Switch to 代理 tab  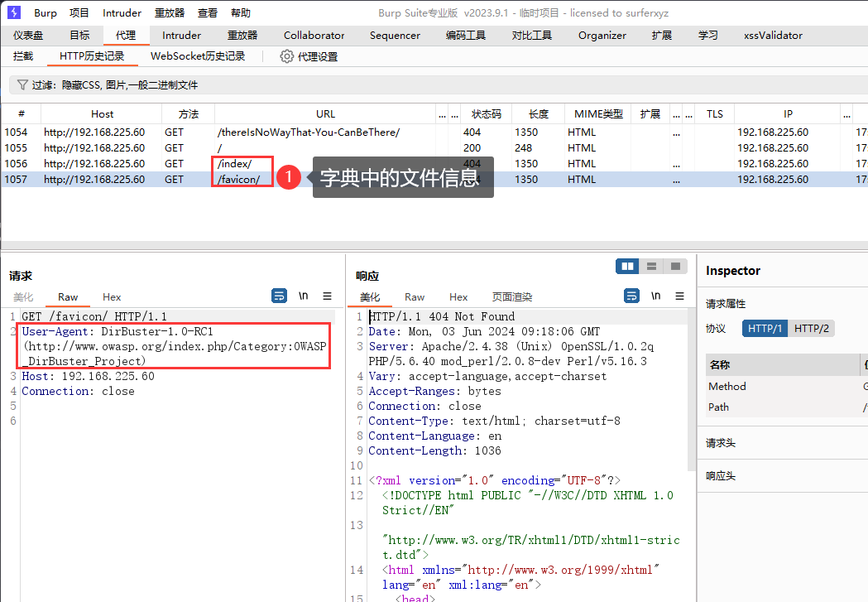point(126,36)
